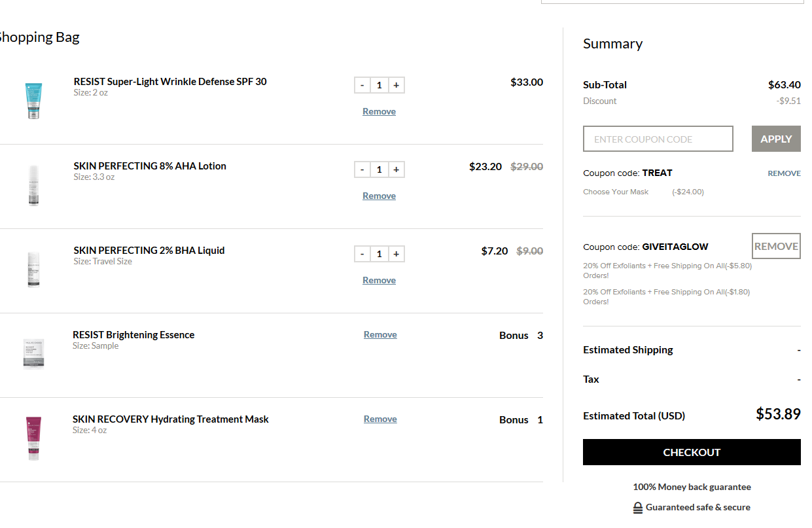Image resolution: width=812 pixels, height=528 pixels.
Task: Proceed with the CHECKOUT button
Action: point(692,452)
